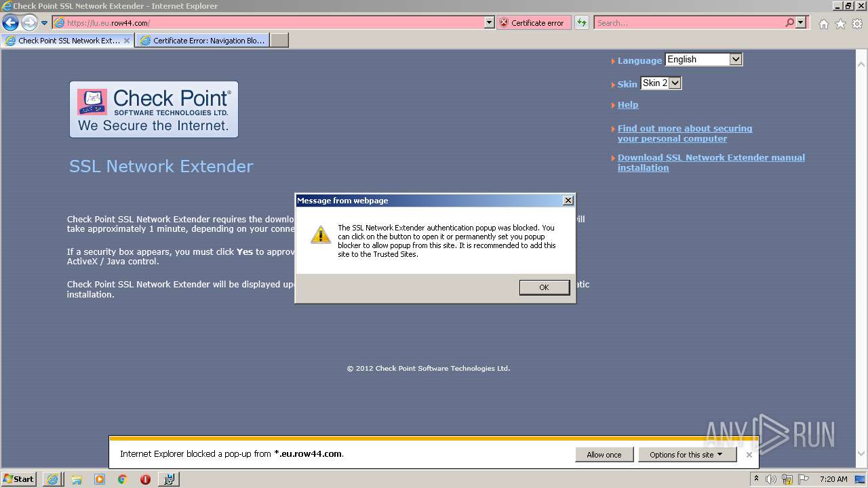Click the Check Point logo image
The width and height of the screenshot is (868, 488).
pyautogui.click(x=154, y=109)
